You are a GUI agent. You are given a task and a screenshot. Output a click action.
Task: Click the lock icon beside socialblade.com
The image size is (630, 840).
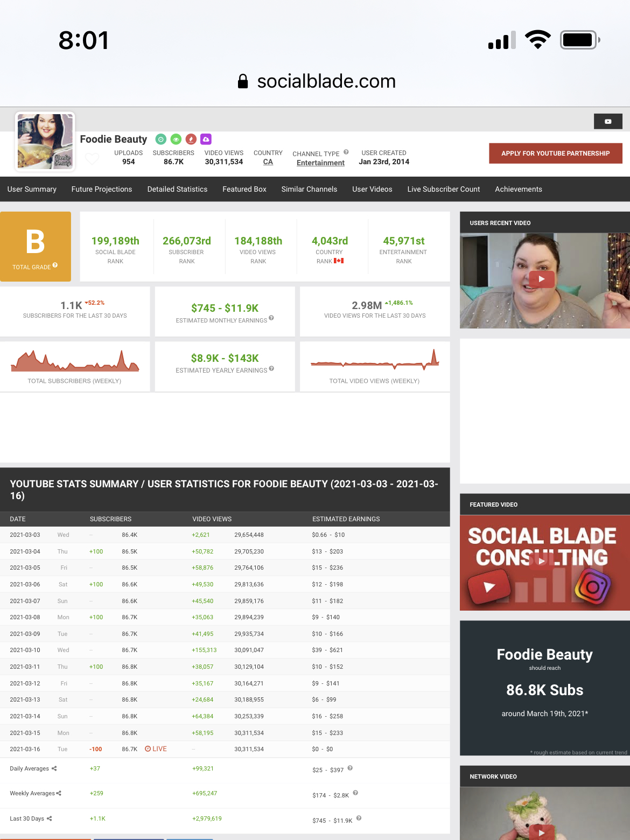tap(243, 81)
